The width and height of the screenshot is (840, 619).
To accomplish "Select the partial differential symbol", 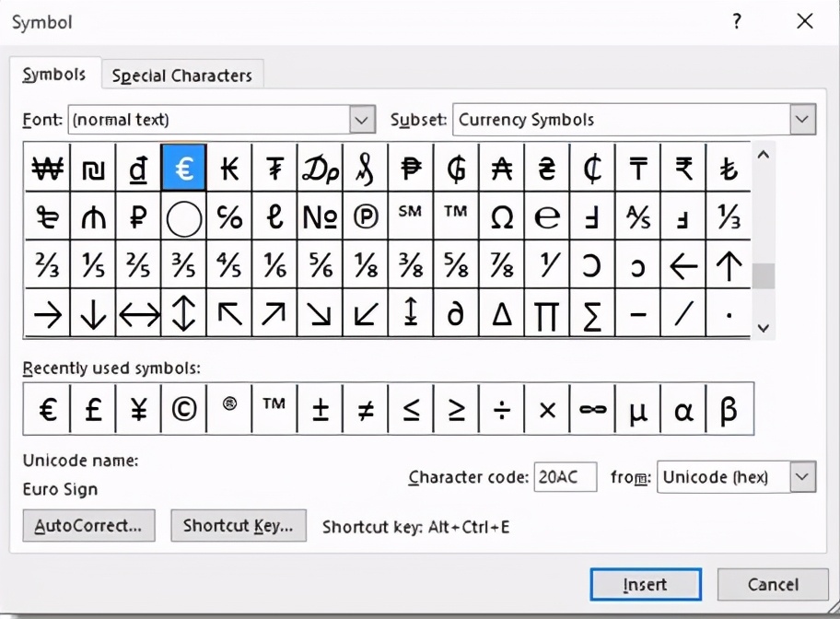I will 456,313.
